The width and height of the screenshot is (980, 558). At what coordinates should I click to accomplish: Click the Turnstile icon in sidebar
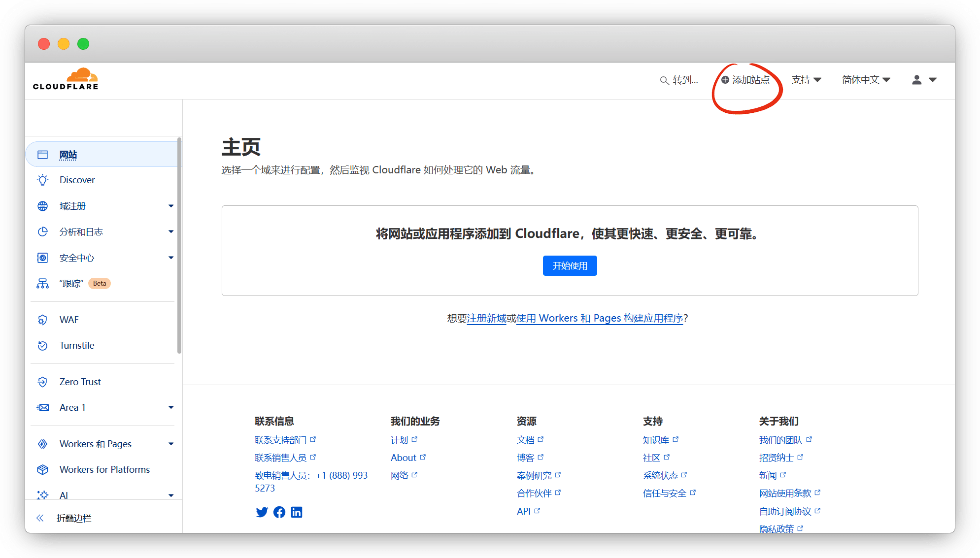click(43, 346)
